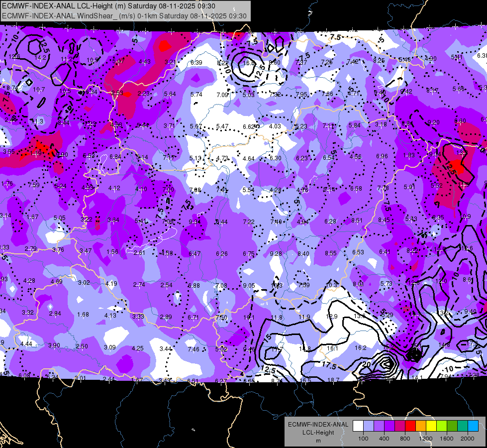Click the '14.2' wind shear value
The height and width of the screenshot is (448, 487).
pyautogui.click(x=40, y=58)
